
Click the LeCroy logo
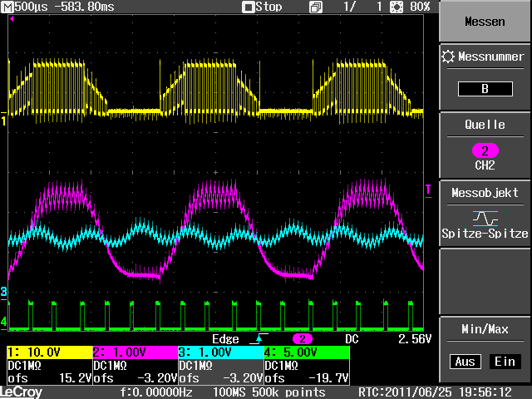[x=22, y=392]
